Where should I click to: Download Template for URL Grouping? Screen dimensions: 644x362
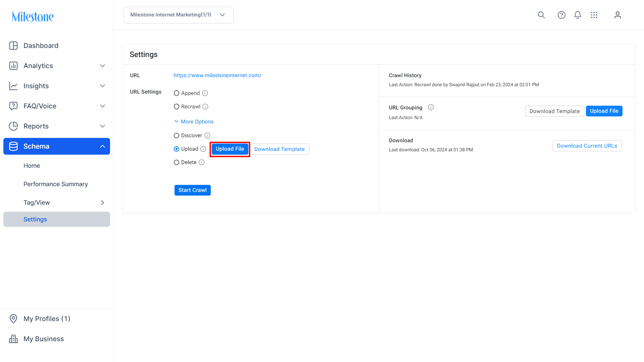pyautogui.click(x=555, y=111)
